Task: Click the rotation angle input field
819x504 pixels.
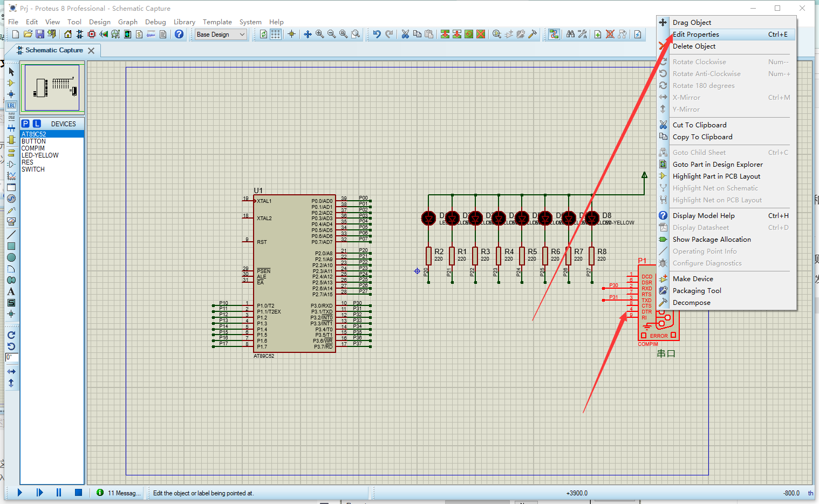Action: [x=12, y=358]
